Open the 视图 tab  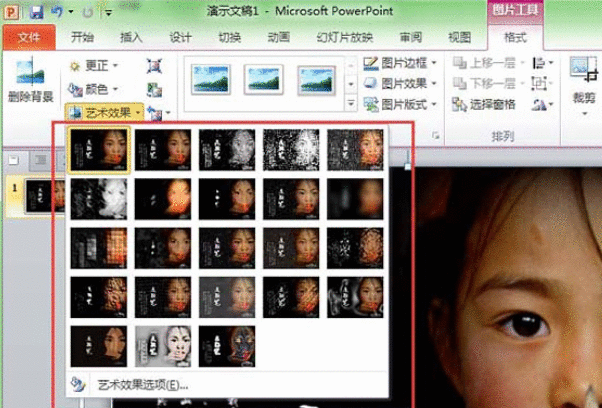coord(460,37)
